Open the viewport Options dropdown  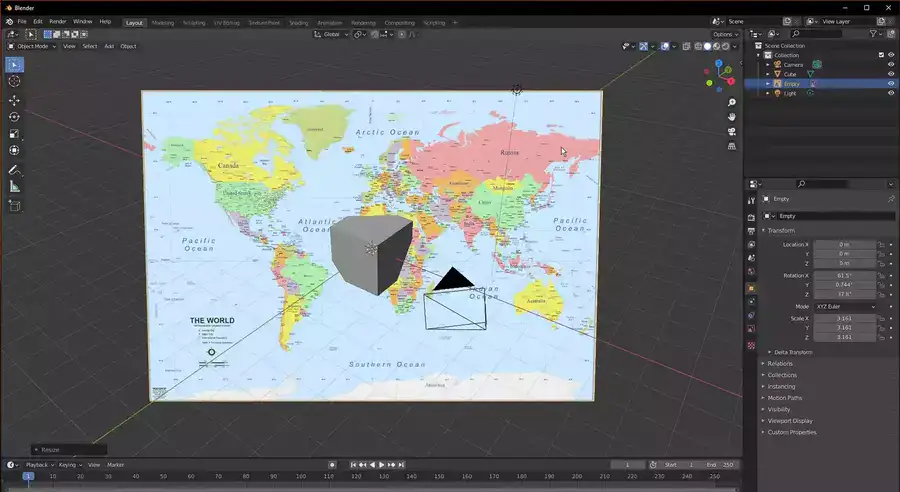click(726, 34)
